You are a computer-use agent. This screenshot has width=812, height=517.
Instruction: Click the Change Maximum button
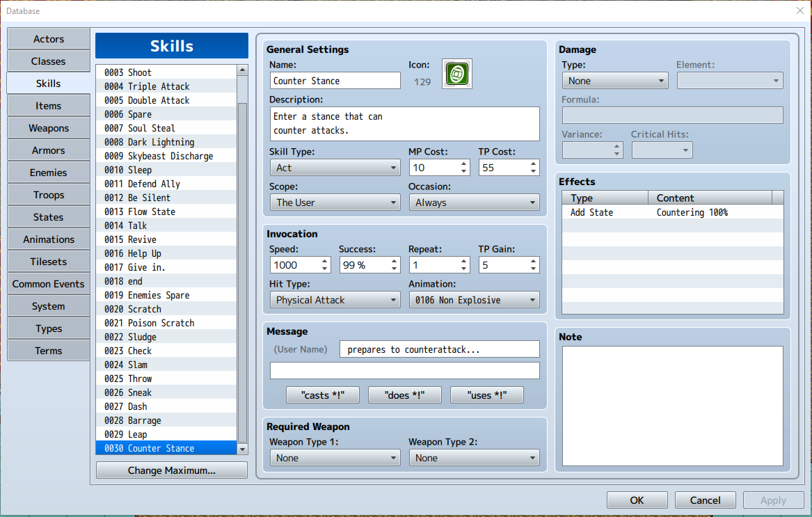pyautogui.click(x=171, y=470)
